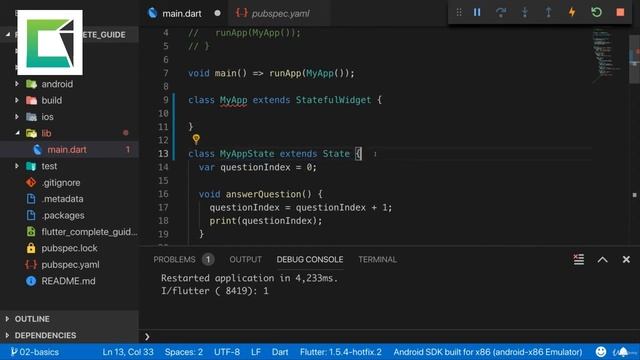The height and width of the screenshot is (360, 640).
Task: Click MyApp class name on line 9
Action: (233, 100)
